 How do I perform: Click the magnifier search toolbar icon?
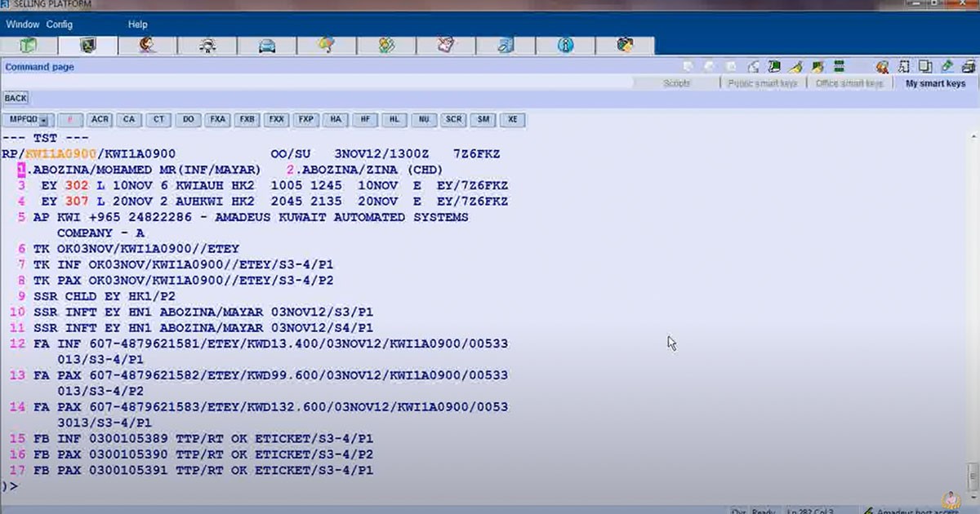[883, 67]
